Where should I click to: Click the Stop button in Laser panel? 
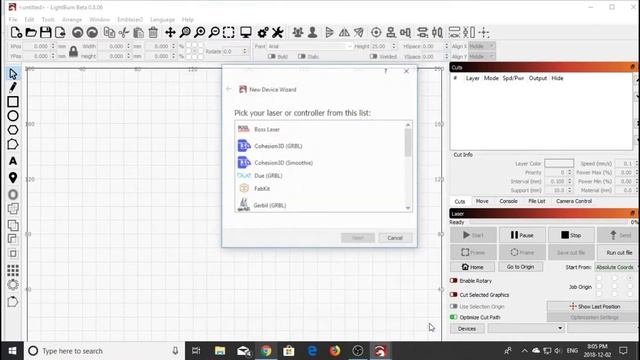pyautogui.click(x=571, y=235)
